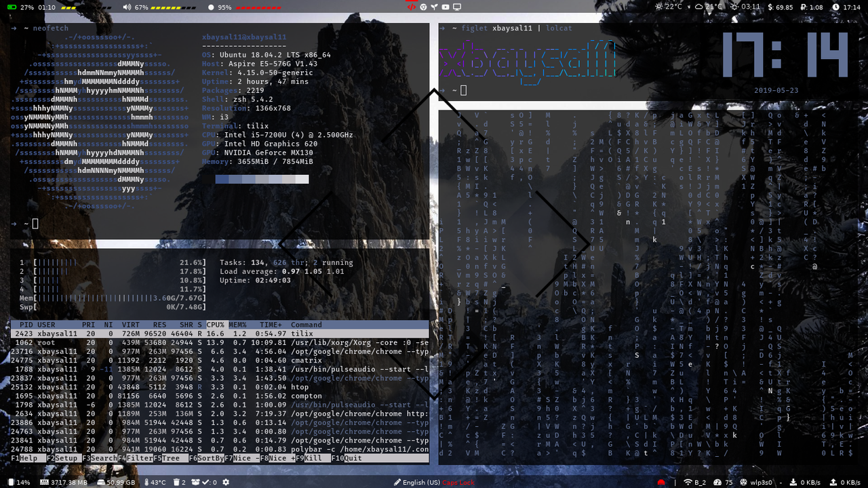Select the htop process row PID 25132
The image size is (868, 488).
(x=220, y=386)
